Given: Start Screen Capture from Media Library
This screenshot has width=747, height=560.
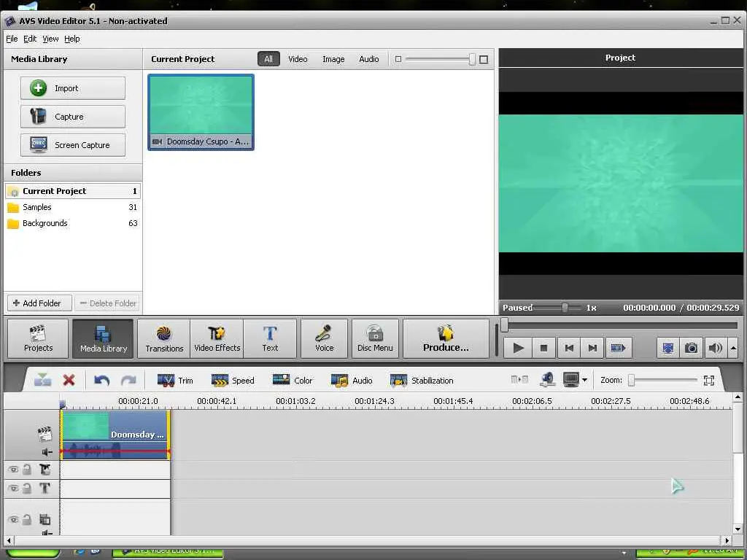Looking at the screenshot, I should pyautogui.click(x=73, y=145).
